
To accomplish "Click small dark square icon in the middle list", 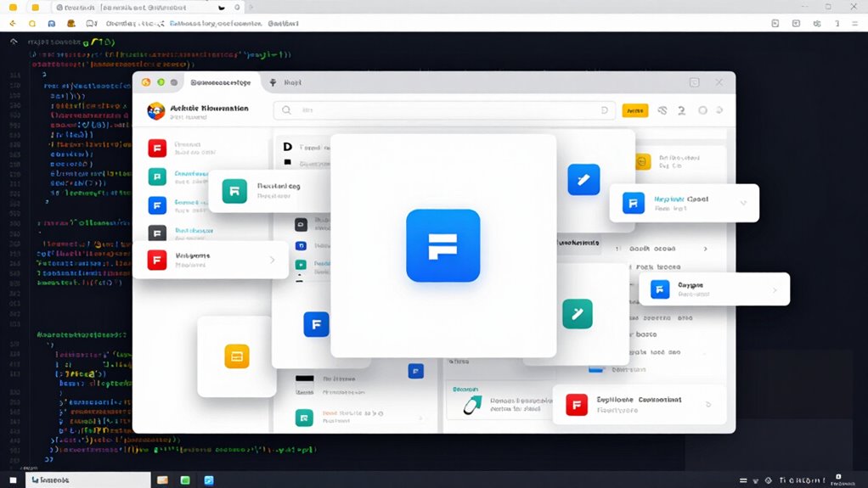I will point(301,225).
